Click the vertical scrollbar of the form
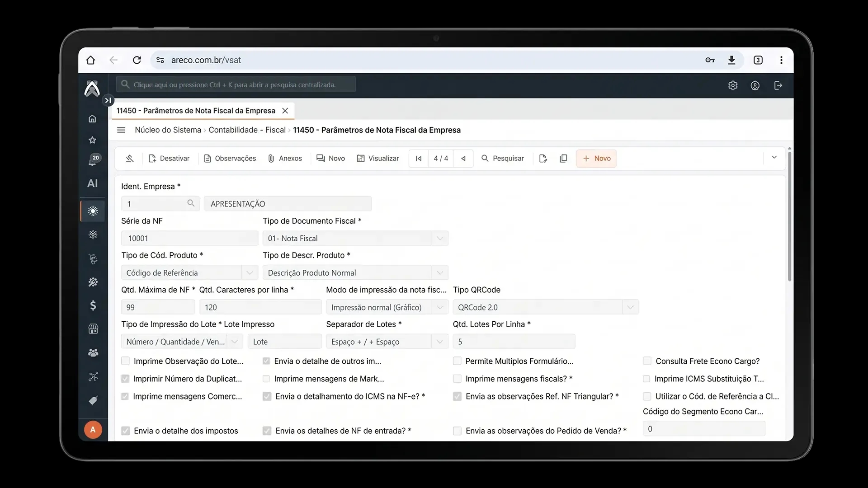The width and height of the screenshot is (868, 488). pos(789,217)
